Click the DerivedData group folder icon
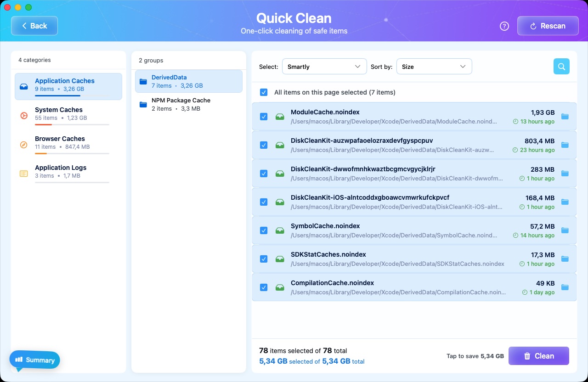 (143, 81)
